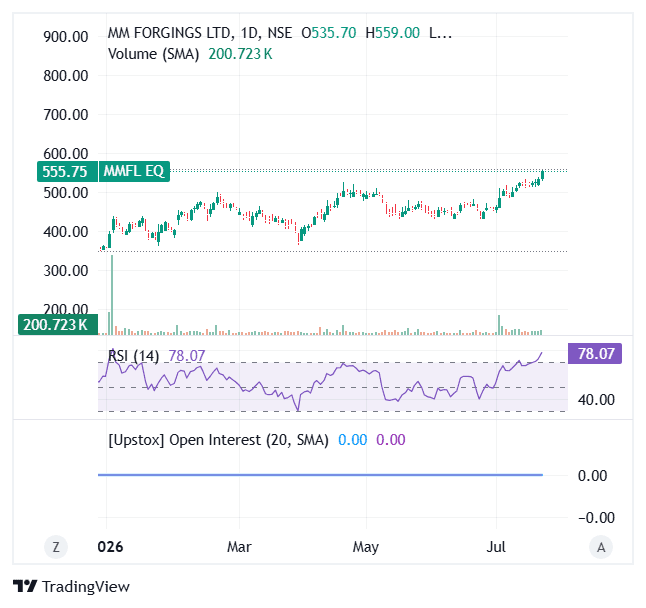The image size is (646, 608).
Task: Click the -0.00 Open Interest axis label
Action: [596, 518]
